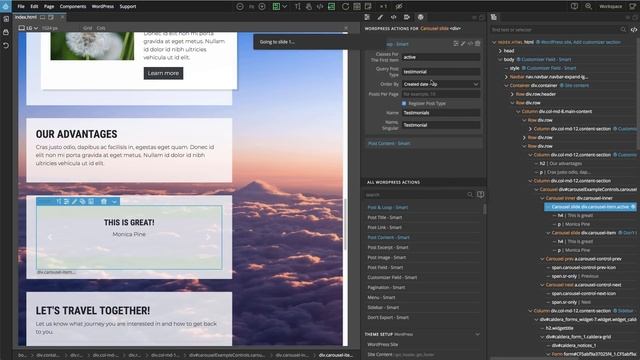This screenshot has height=360, width=640.
Task: Click the green save icon in top toolbar
Action: [276, 7]
